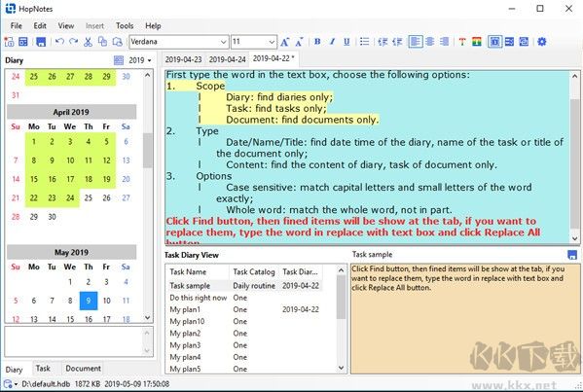The height and width of the screenshot is (392, 583).
Task: Switch to the 2019-04-23 tab
Action: 183,59
